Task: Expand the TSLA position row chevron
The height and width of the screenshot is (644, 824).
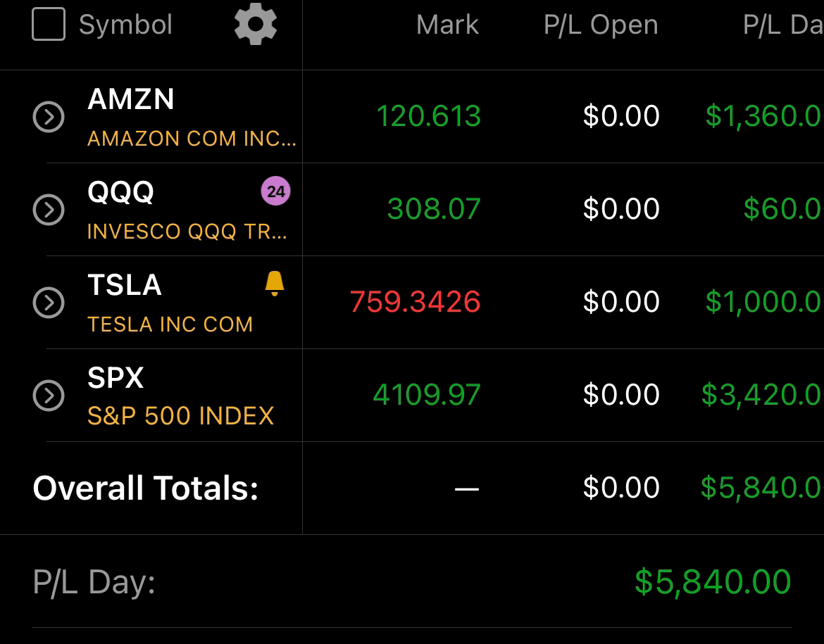Action: tap(49, 303)
